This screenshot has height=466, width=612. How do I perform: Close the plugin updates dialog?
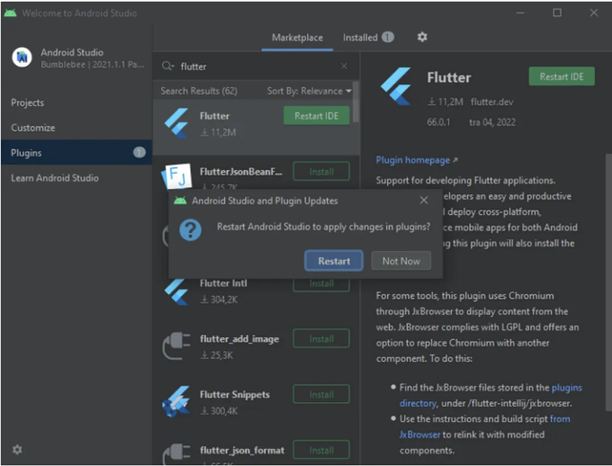pos(424,201)
